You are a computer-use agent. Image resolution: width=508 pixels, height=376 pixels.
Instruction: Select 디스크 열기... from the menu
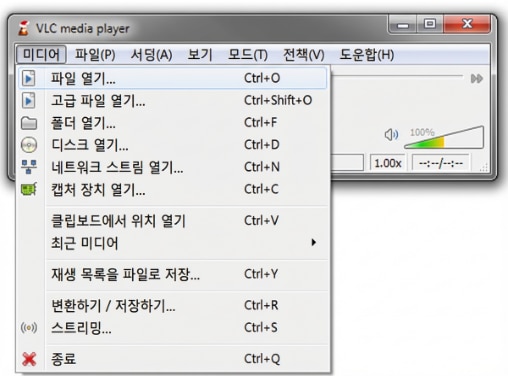click(x=173, y=145)
